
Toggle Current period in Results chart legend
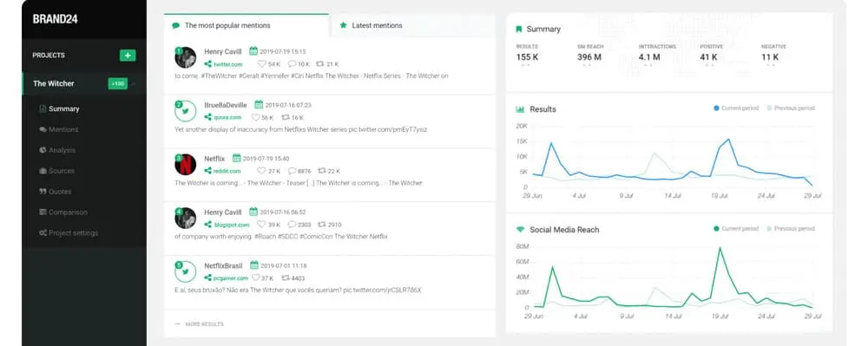tap(736, 108)
